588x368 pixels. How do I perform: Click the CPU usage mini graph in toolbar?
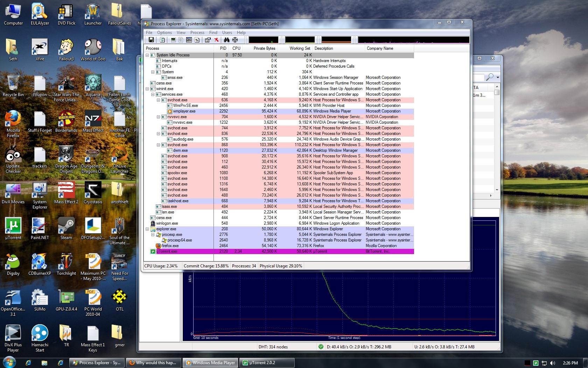pos(264,40)
